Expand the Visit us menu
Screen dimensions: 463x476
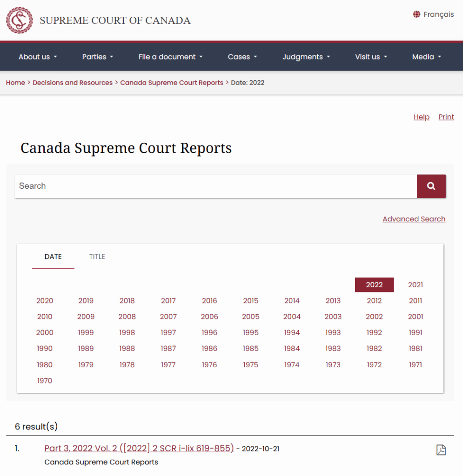point(371,57)
